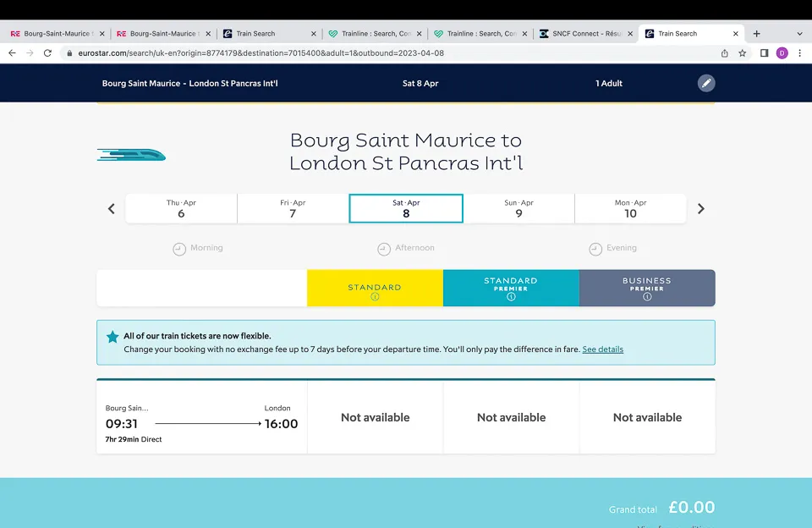Click the Afternoon time filter label
The width and height of the screenshot is (812, 528).
414,248
